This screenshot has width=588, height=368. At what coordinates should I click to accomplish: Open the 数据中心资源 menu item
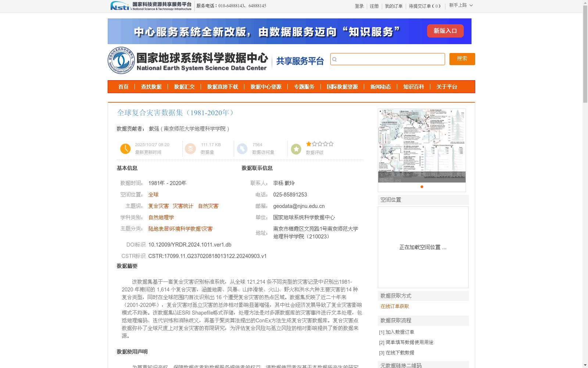click(266, 87)
